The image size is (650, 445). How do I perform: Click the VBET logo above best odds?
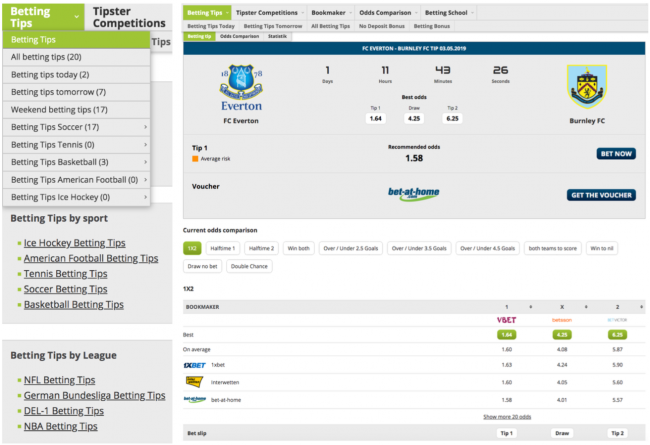505,319
